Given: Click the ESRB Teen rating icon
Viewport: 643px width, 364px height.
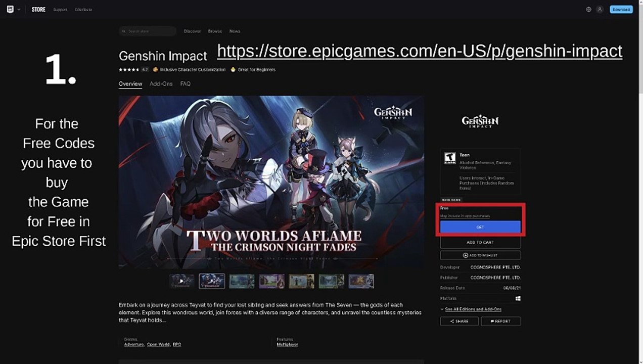Looking at the screenshot, I should [449, 158].
